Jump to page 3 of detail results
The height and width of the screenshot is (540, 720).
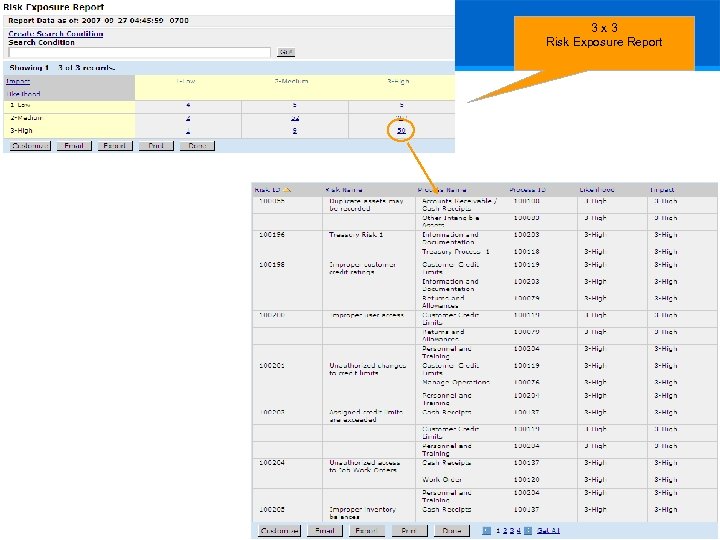(512, 531)
